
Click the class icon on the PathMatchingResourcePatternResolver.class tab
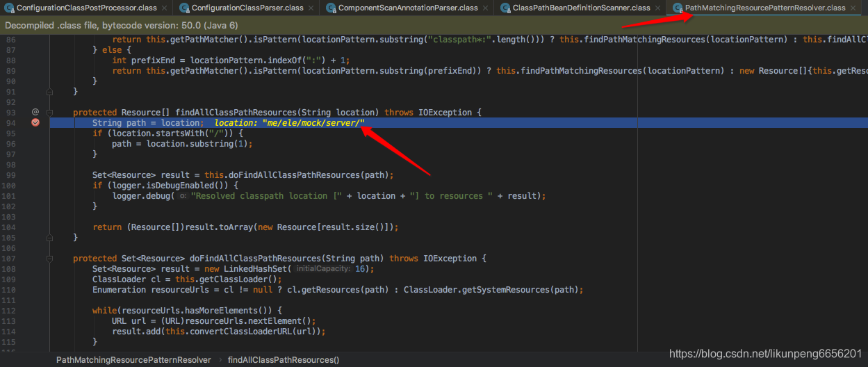(677, 8)
